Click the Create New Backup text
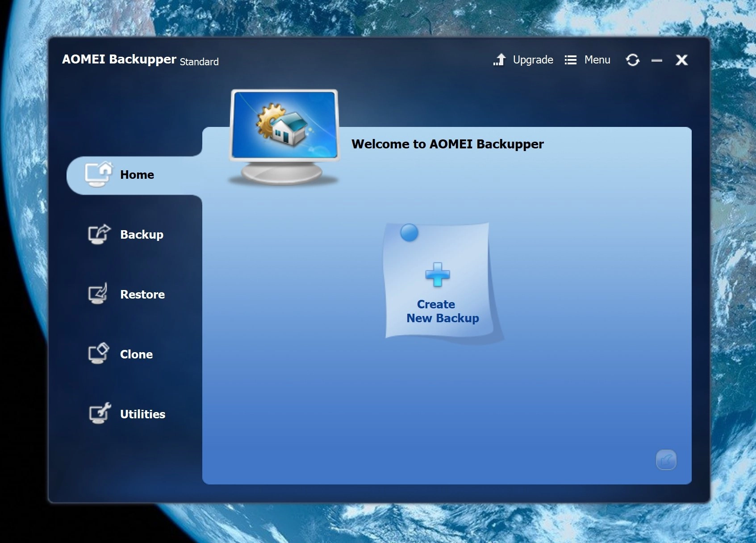 (x=442, y=311)
